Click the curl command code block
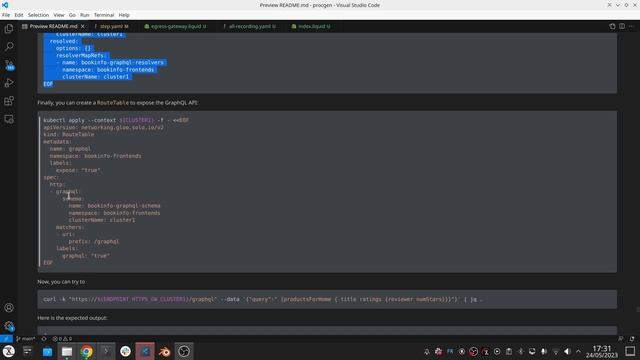This screenshot has width=640, height=360. click(x=327, y=299)
